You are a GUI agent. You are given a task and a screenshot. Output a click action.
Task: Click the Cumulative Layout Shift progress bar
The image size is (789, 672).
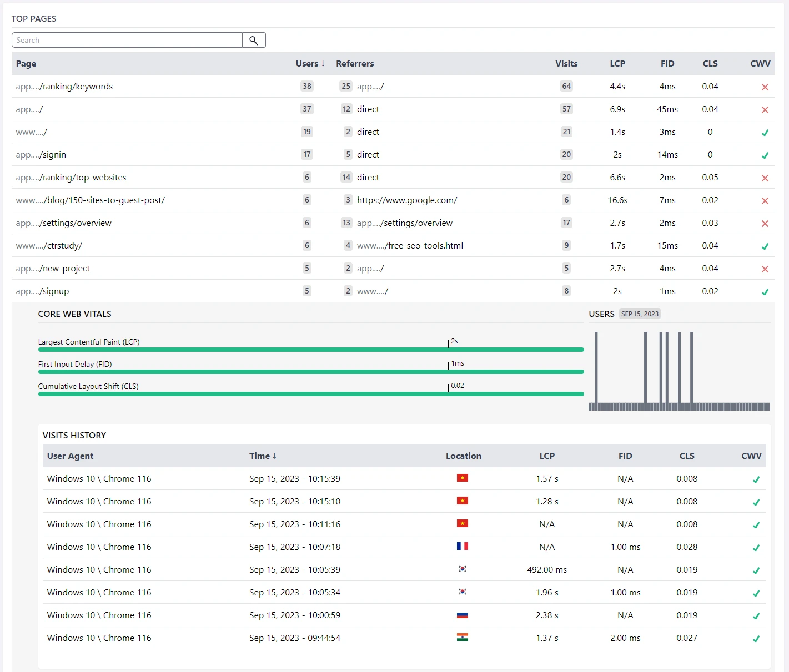tap(311, 394)
